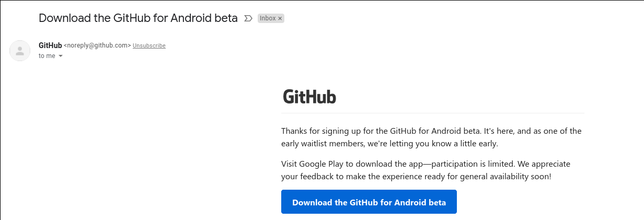Remove the Inbox label with its x
This screenshot has height=220, width=644.
click(280, 18)
